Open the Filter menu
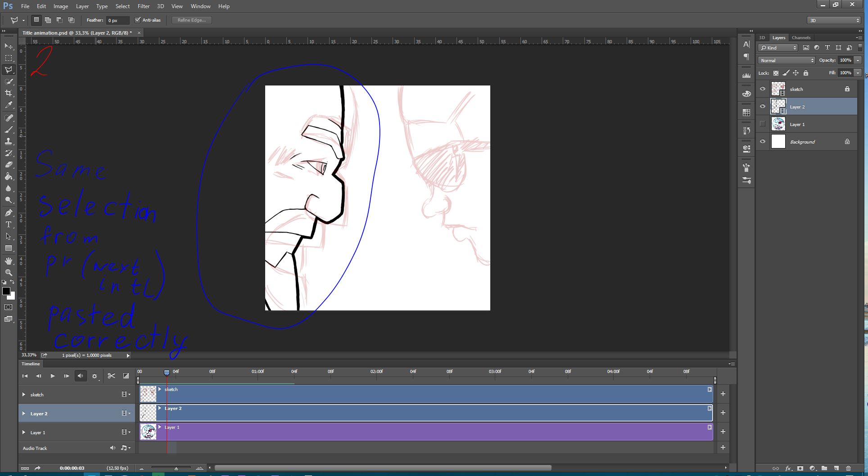The width and height of the screenshot is (868, 476). pos(143,6)
